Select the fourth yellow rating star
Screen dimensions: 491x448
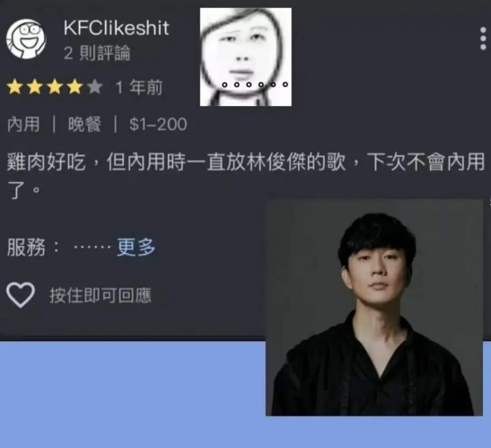click(x=75, y=87)
